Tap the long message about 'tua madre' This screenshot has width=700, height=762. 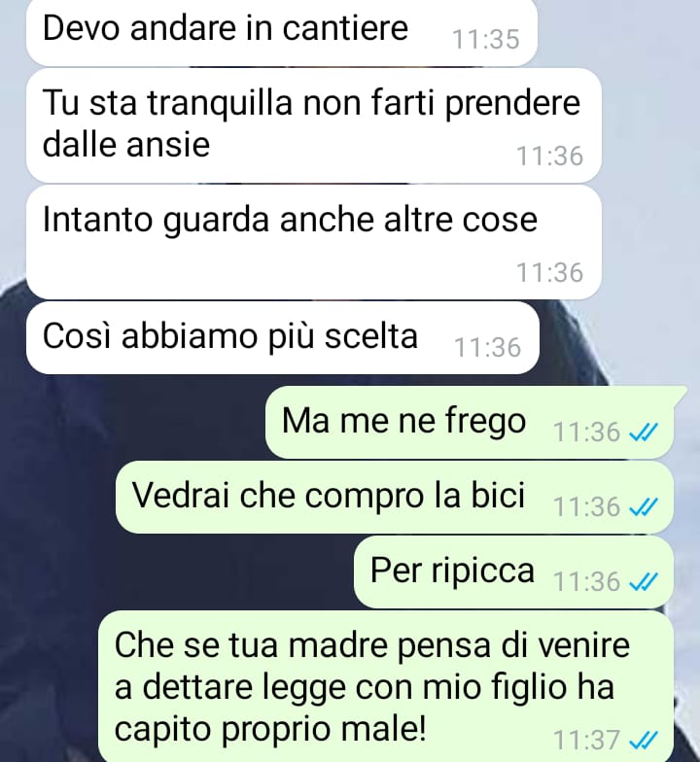coord(386,686)
